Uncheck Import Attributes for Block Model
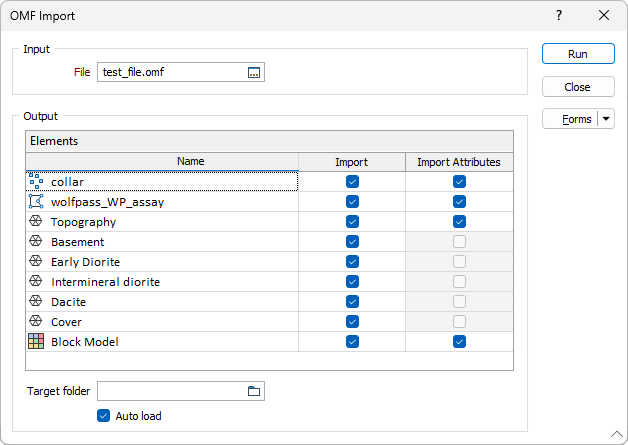This screenshot has height=445, width=628. (459, 342)
